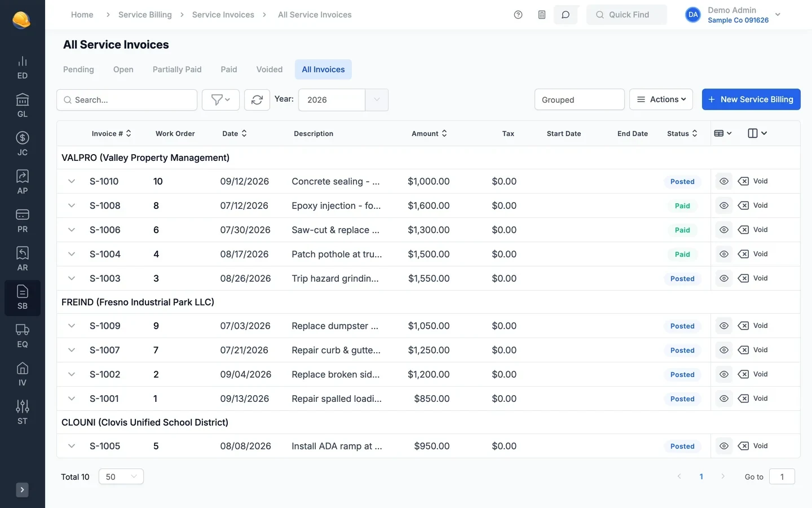The image size is (812, 508).
Task: View invoice S-1003 with eye icon
Action: pyautogui.click(x=724, y=278)
